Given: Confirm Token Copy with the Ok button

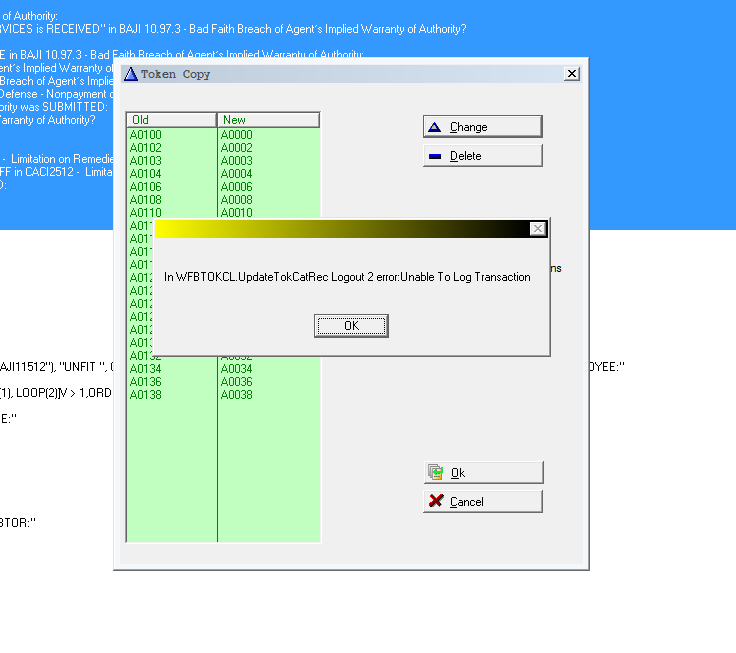Looking at the screenshot, I should tap(482, 473).
